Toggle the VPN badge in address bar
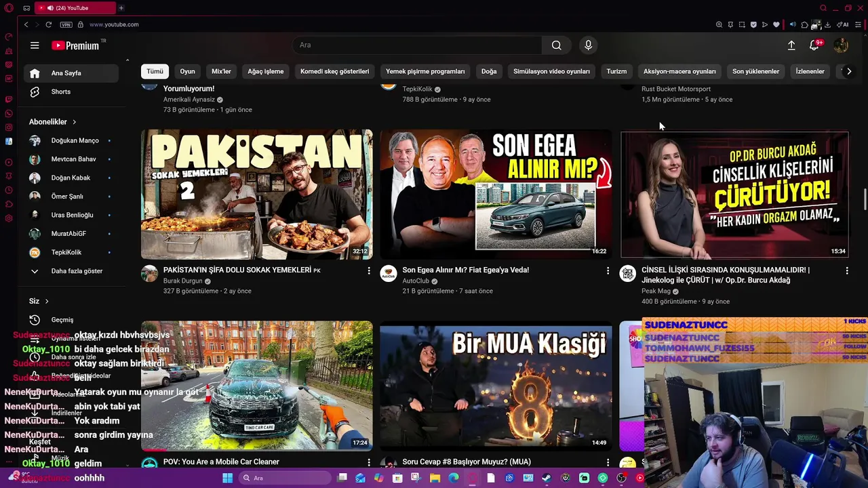This screenshot has height=488, width=868. coord(66,24)
